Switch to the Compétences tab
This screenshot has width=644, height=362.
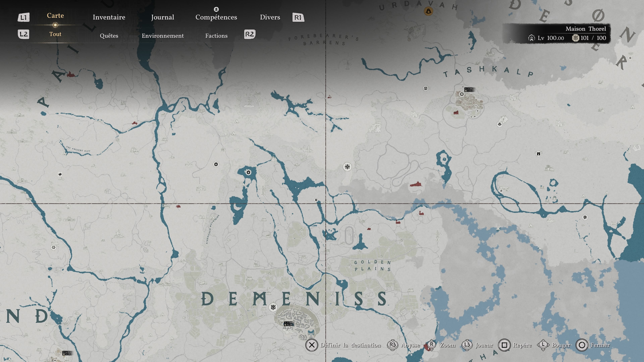216,17
